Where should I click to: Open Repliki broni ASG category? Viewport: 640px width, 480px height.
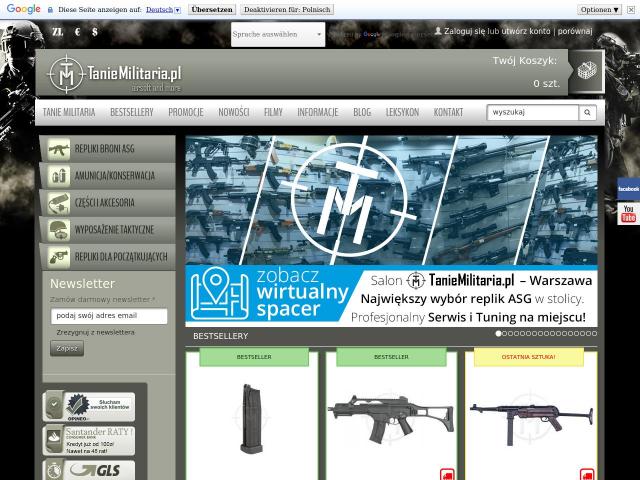tap(108, 149)
